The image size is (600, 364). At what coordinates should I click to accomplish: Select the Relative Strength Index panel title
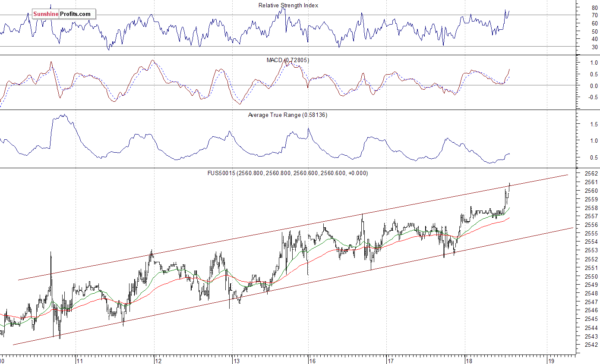pyautogui.click(x=288, y=6)
